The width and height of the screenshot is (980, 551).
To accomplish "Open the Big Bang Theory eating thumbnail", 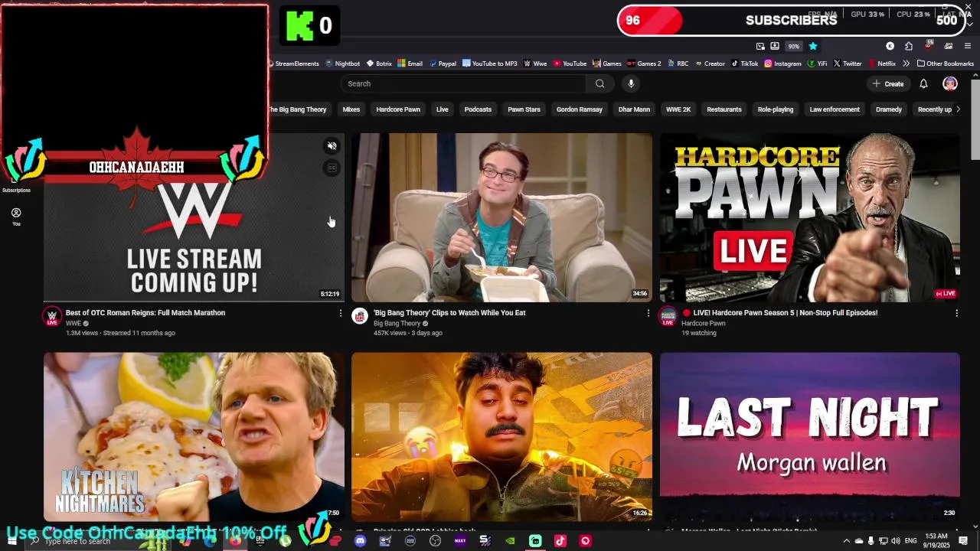I will (501, 217).
